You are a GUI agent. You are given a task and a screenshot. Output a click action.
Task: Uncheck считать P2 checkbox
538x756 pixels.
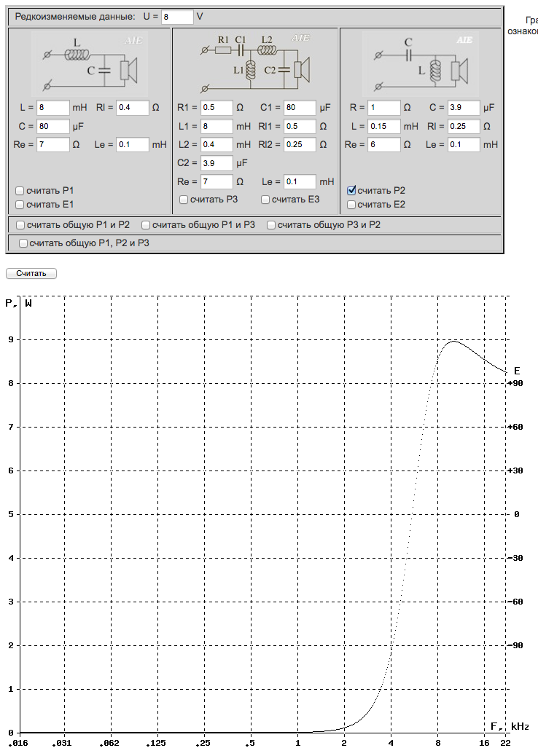click(x=351, y=190)
